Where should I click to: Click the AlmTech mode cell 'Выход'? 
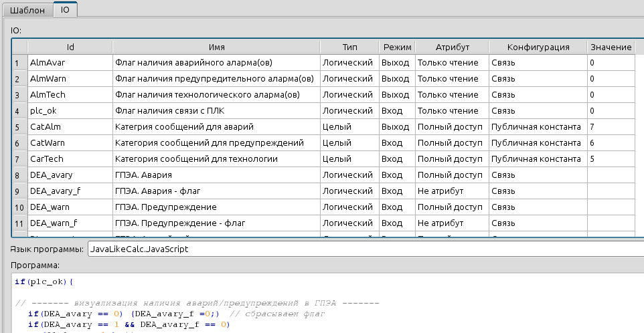[397, 95]
